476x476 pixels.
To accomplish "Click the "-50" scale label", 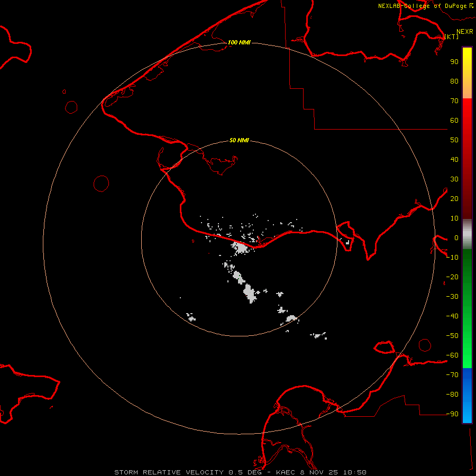I will coord(452,336).
